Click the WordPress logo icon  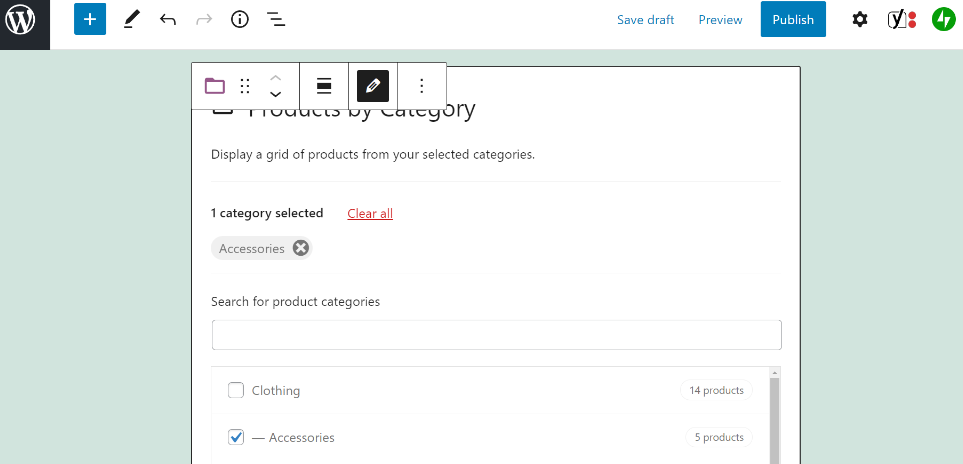[20, 20]
